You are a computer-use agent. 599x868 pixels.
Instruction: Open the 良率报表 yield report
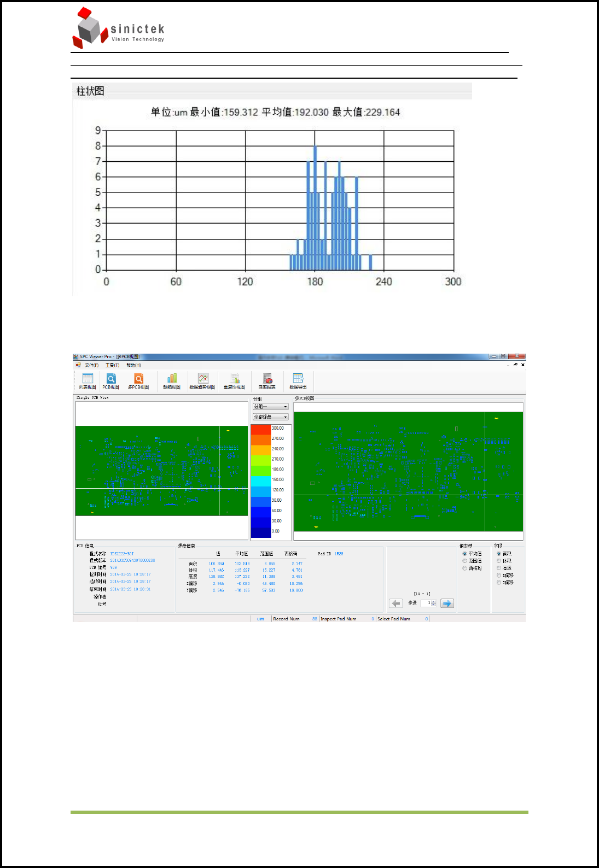coord(267,381)
